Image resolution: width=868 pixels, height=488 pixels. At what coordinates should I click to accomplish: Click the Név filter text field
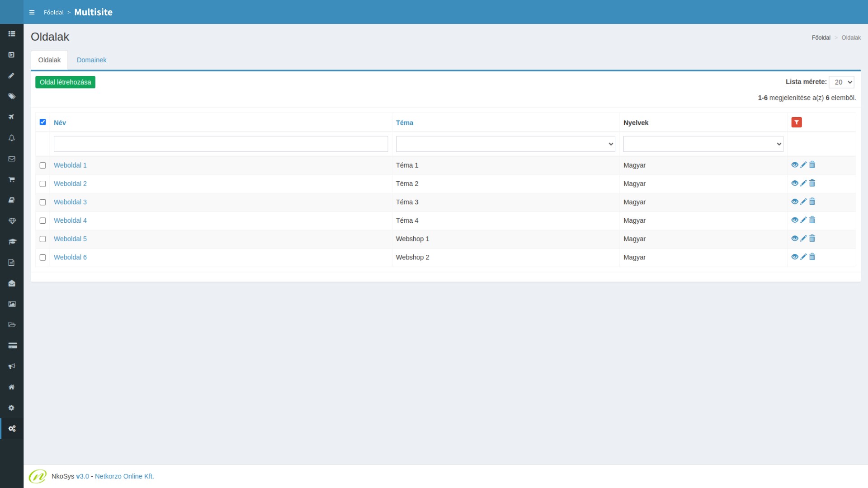(221, 144)
